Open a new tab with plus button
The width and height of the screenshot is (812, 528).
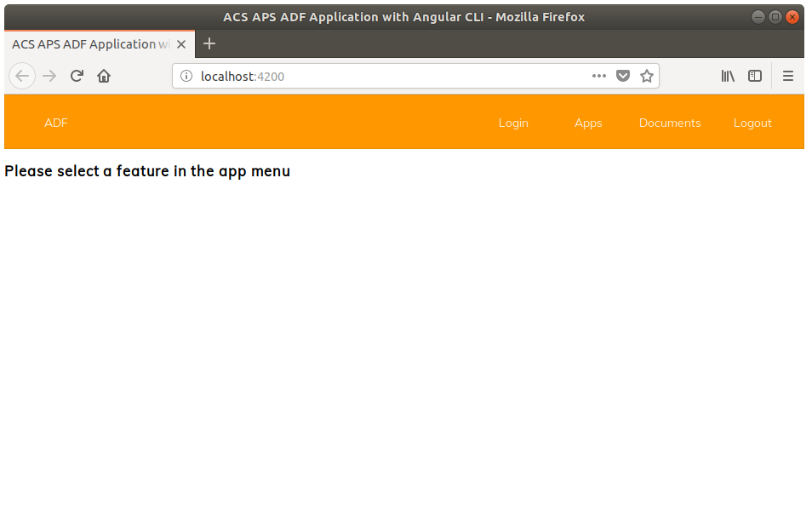click(209, 44)
